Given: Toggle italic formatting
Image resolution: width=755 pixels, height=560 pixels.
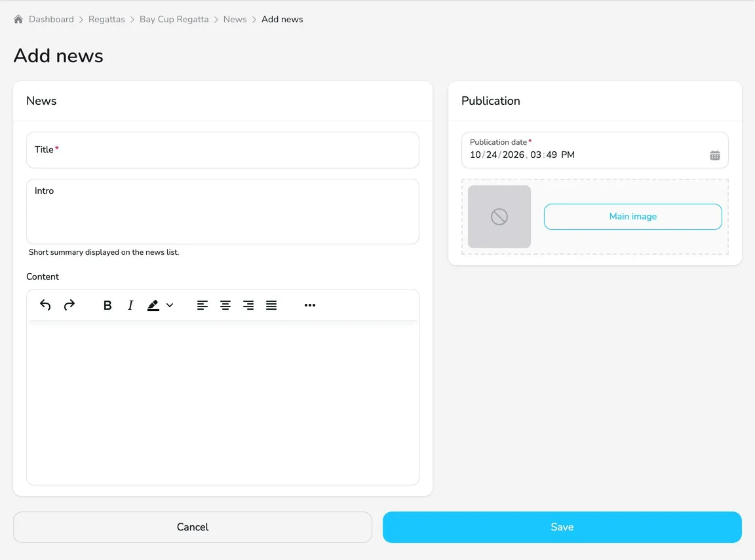Looking at the screenshot, I should coord(130,305).
